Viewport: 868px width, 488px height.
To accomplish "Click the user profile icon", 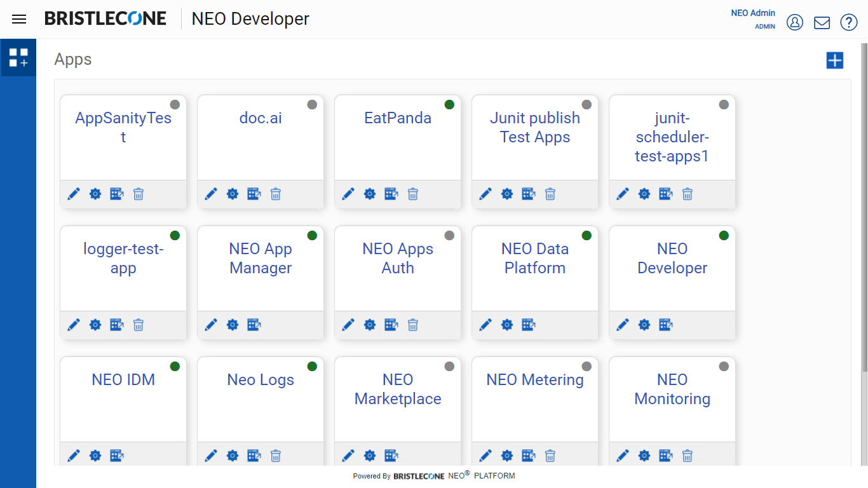I will pyautogui.click(x=795, y=22).
